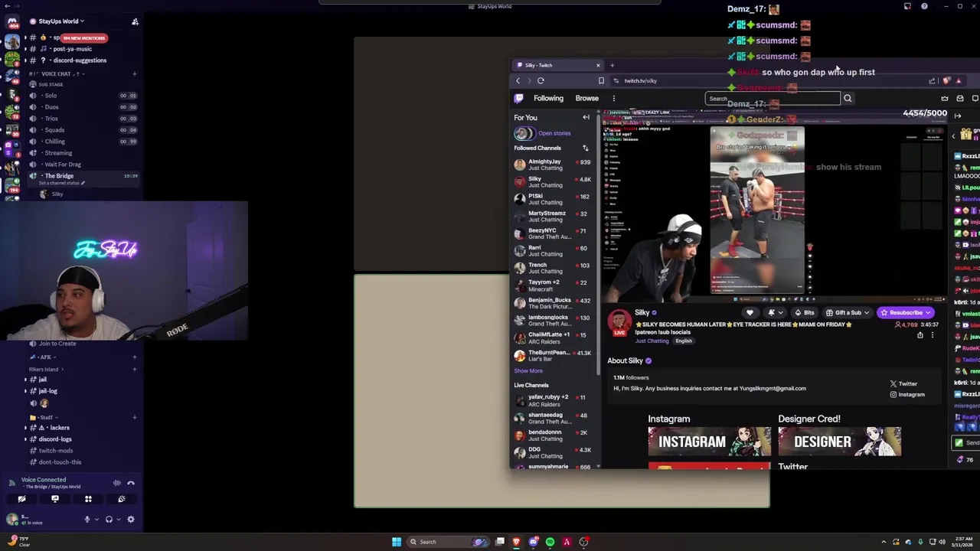This screenshot has width=980, height=551.
Task: Sort Followed Channels list
Action: point(586,148)
